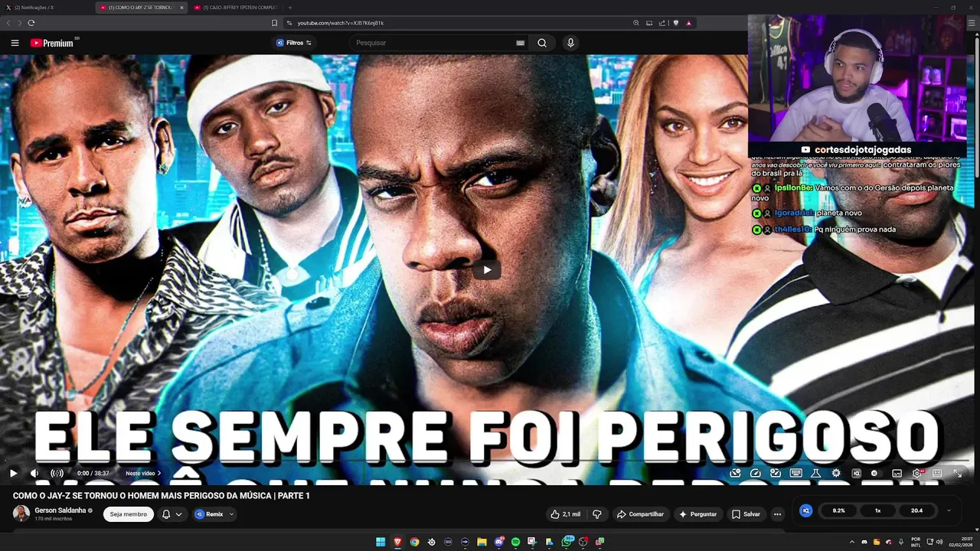The image size is (980, 551).
Task: Toggle the autoplay switch in player
Action: tap(876, 473)
